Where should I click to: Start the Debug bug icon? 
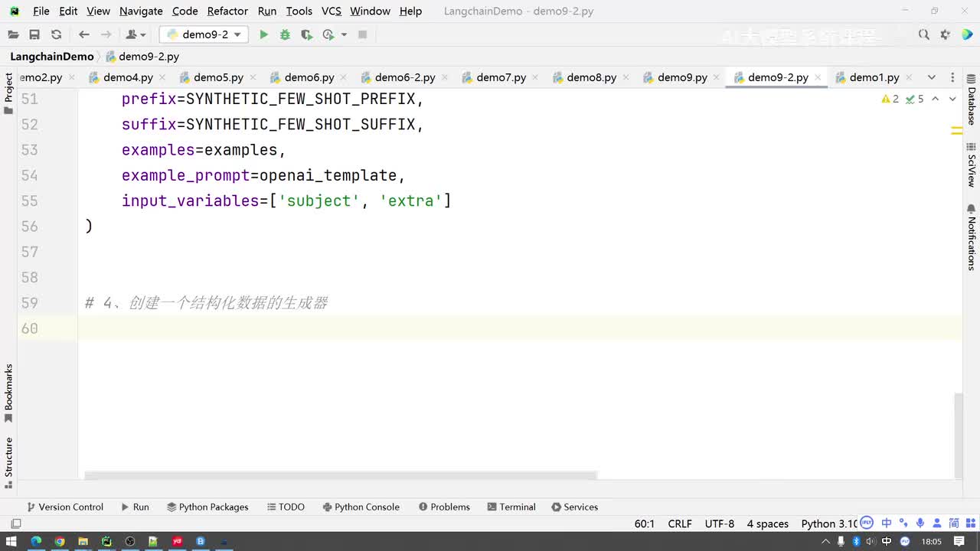(285, 34)
